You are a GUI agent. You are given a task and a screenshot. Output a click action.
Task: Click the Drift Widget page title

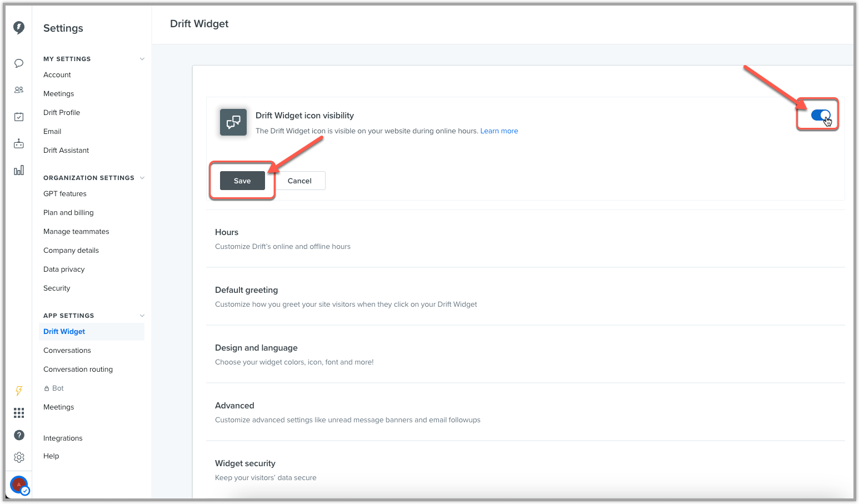click(199, 24)
